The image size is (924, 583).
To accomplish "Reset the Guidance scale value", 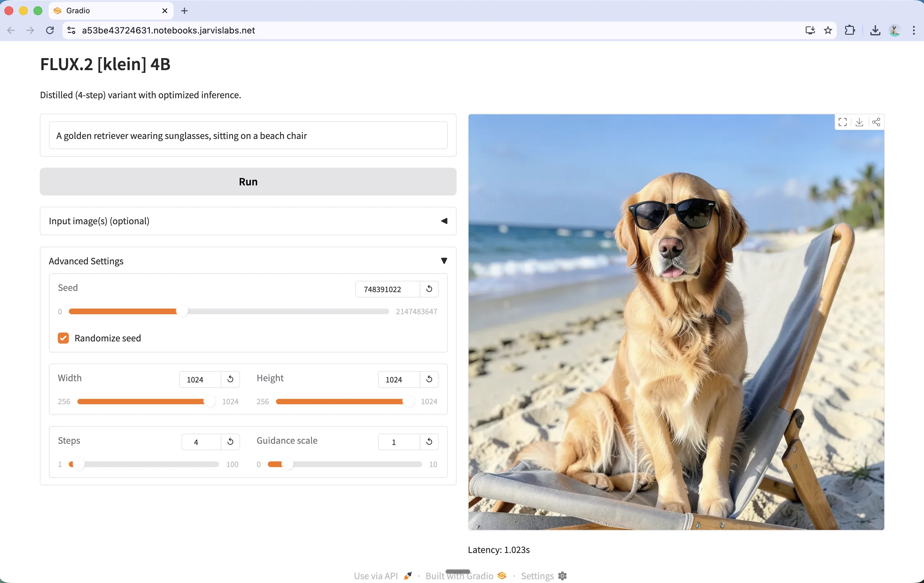I will tap(429, 442).
